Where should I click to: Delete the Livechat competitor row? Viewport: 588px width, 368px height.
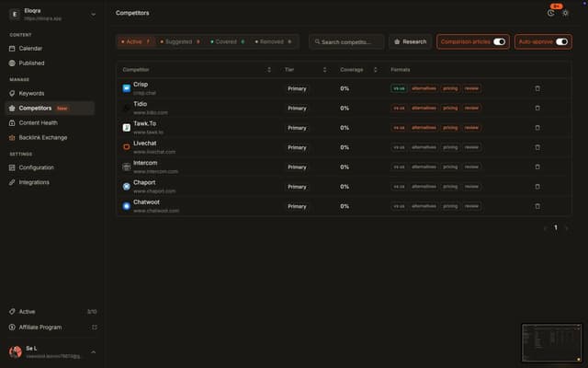tap(537, 147)
